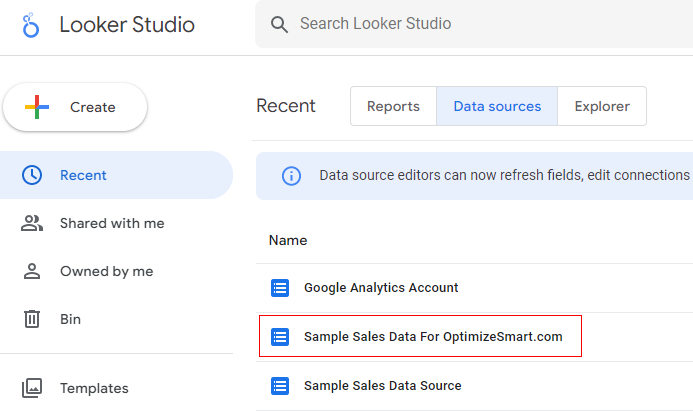
Task: Click the Shared with me people icon
Action: 32,223
